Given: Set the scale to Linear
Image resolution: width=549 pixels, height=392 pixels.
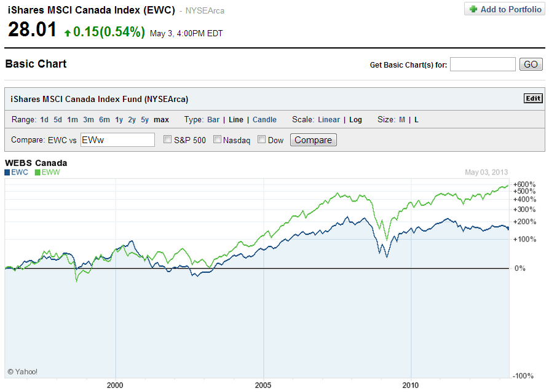Looking at the screenshot, I should click(x=329, y=120).
